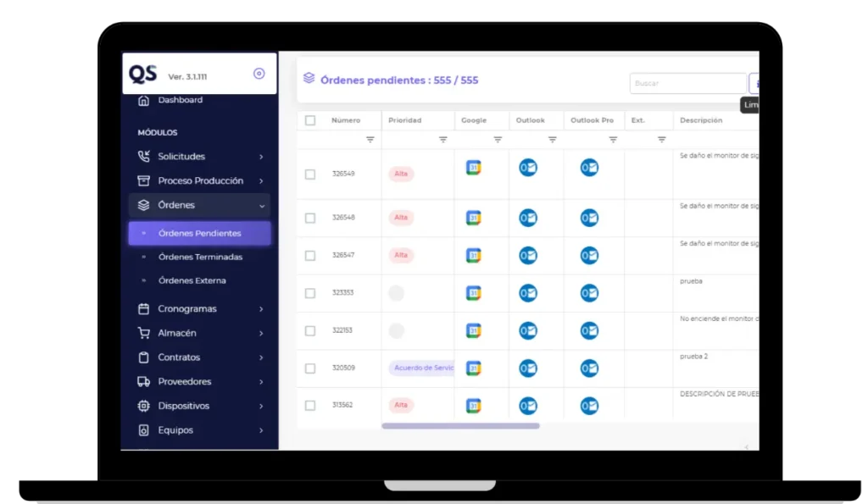
Task: Expand the Almacén chevron
Action: (x=261, y=334)
